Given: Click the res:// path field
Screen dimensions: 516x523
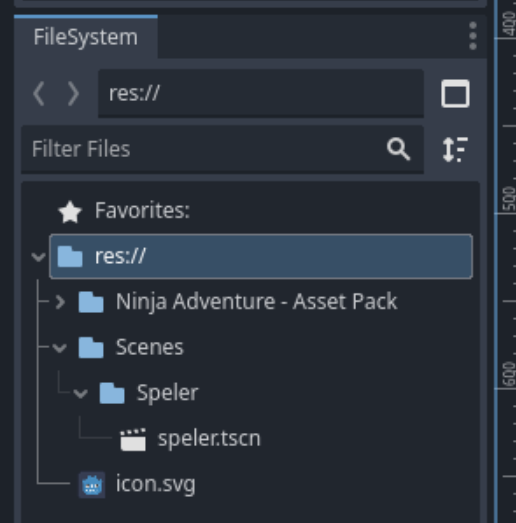Looking at the screenshot, I should [261, 93].
